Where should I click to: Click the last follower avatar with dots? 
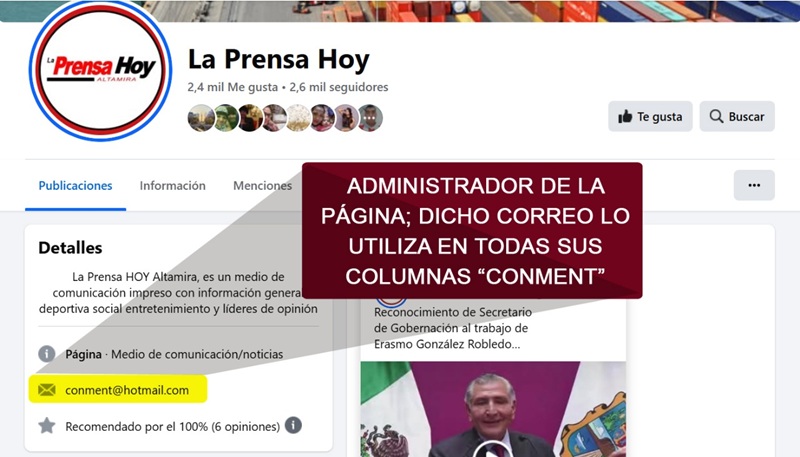[370, 118]
